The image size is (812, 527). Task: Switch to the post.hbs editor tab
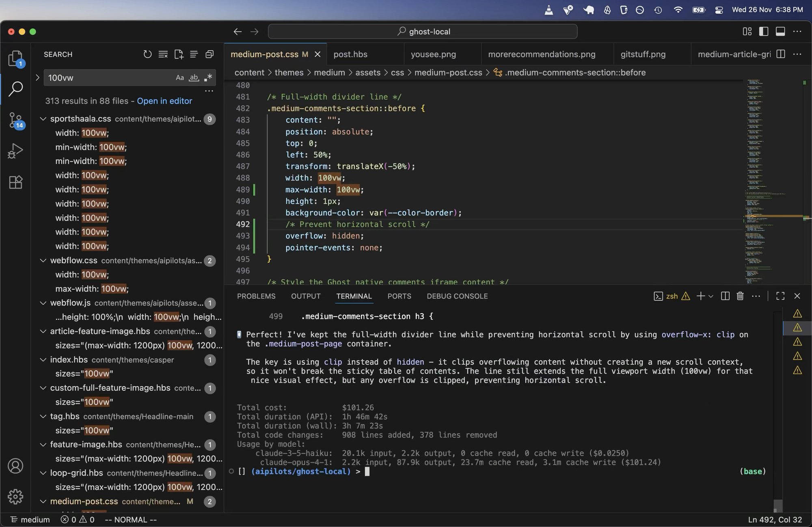(x=350, y=54)
